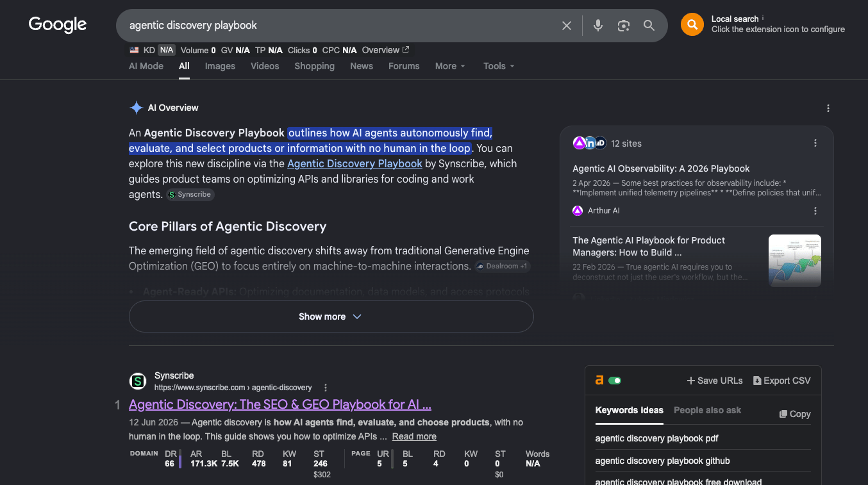
Task: Submit query with magnifier icon
Action: pos(649,26)
